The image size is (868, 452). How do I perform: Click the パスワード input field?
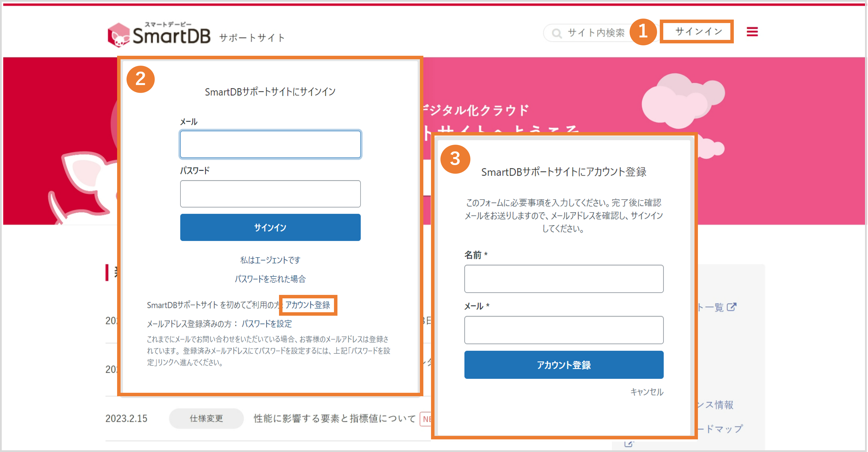pyautogui.click(x=270, y=194)
